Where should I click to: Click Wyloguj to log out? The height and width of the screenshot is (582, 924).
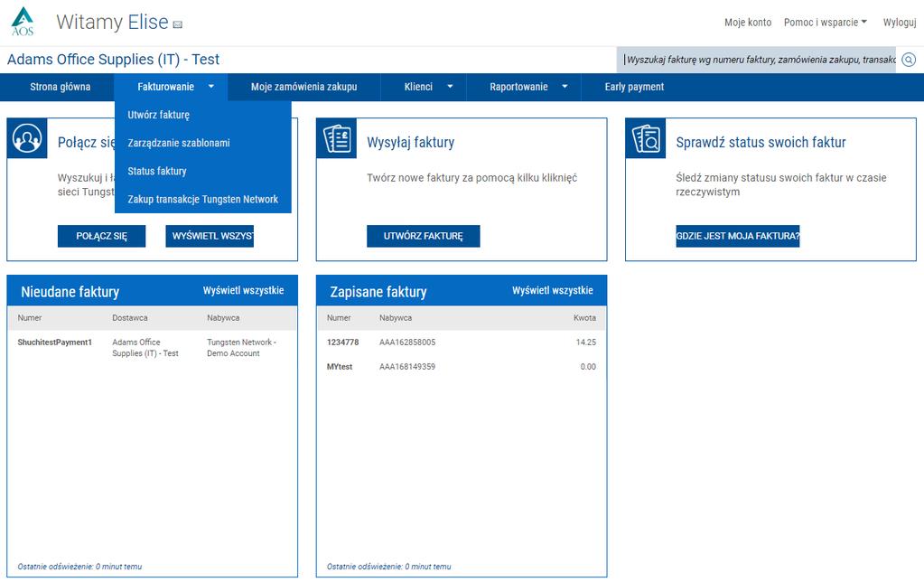900,23
